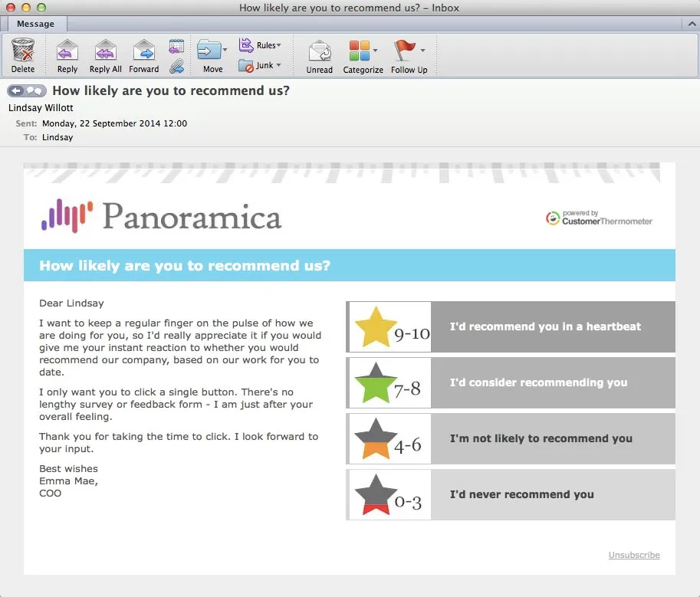
Task: Click the recipient name Lindsay in To field
Action: tap(58, 137)
